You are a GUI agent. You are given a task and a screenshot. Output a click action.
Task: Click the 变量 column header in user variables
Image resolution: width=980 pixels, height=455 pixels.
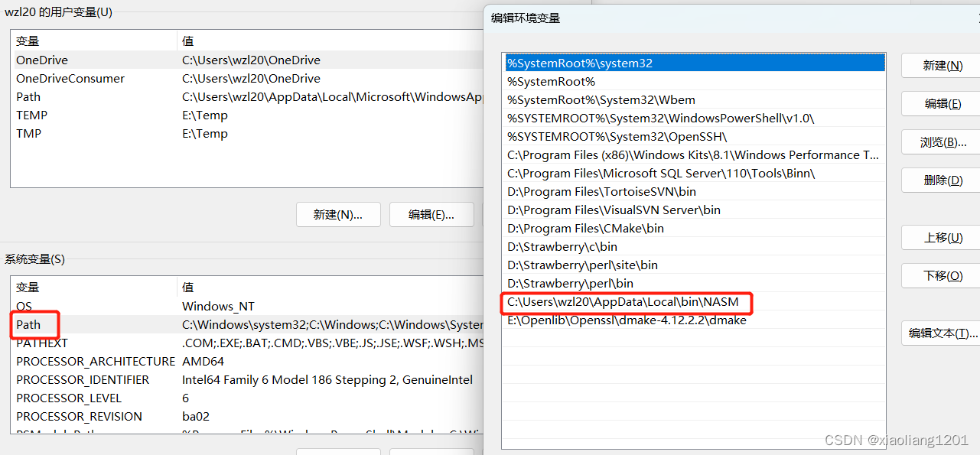pyautogui.click(x=28, y=41)
